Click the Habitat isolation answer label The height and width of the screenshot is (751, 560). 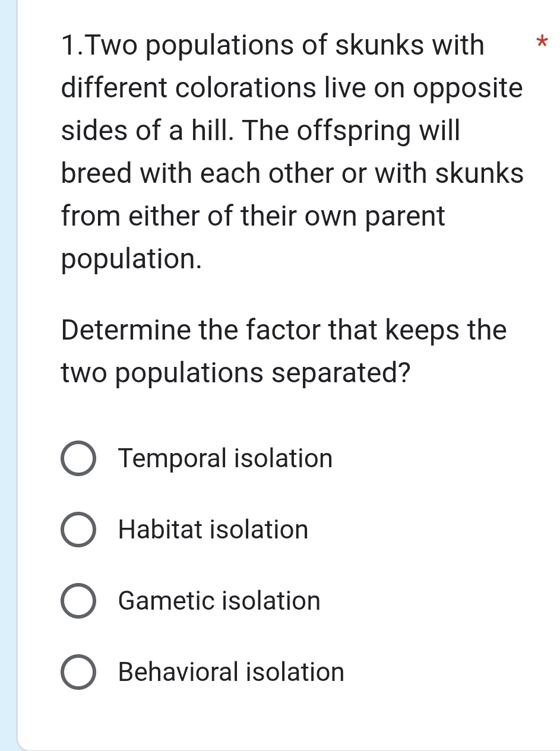(213, 530)
